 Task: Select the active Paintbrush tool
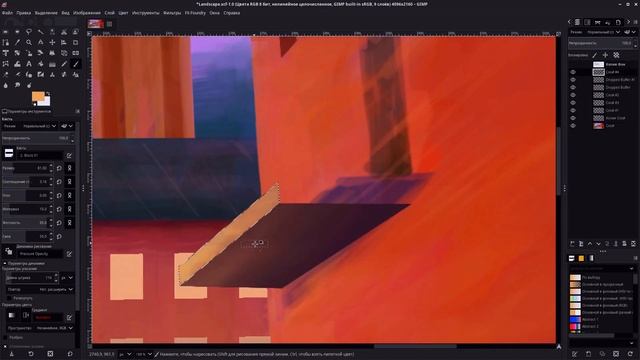pyautogui.click(x=76, y=64)
